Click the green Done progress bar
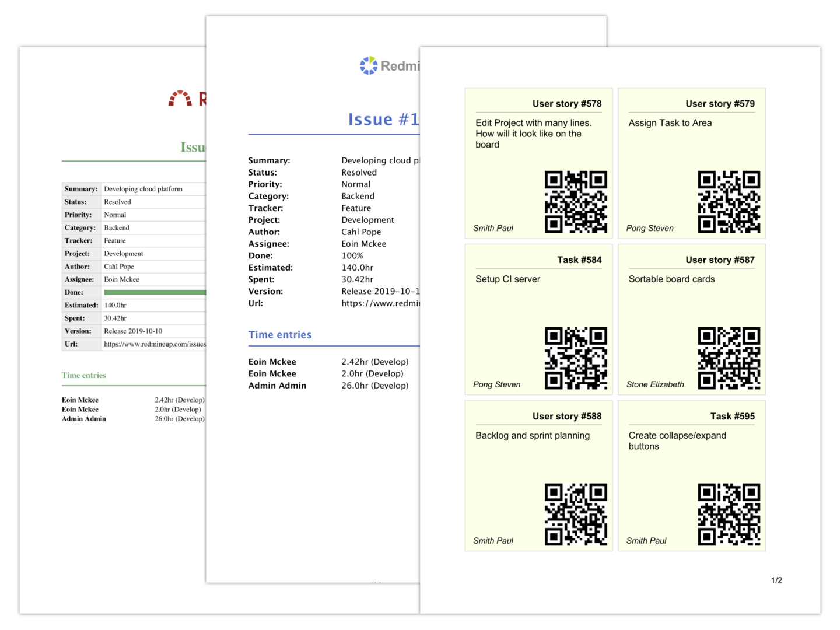The width and height of the screenshot is (840, 630). coord(155,292)
